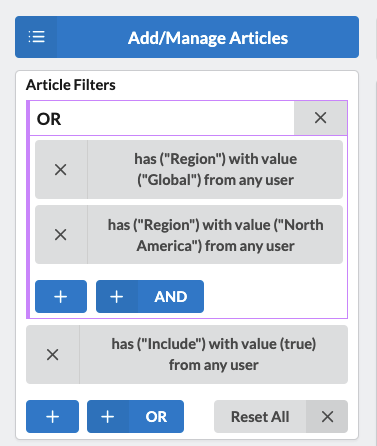Image resolution: width=377 pixels, height=446 pixels.
Task: Edit the Region North America filter text
Action: coord(215,235)
